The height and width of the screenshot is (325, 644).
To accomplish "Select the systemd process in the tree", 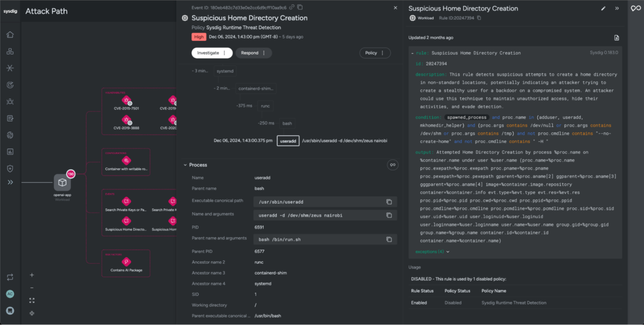I will pyautogui.click(x=225, y=71).
